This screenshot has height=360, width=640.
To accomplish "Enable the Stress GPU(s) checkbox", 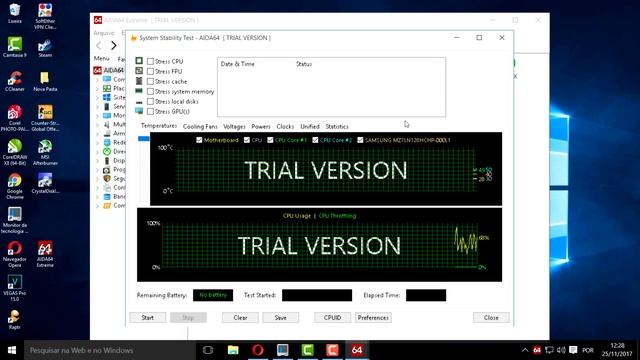I will pyautogui.click(x=150, y=111).
